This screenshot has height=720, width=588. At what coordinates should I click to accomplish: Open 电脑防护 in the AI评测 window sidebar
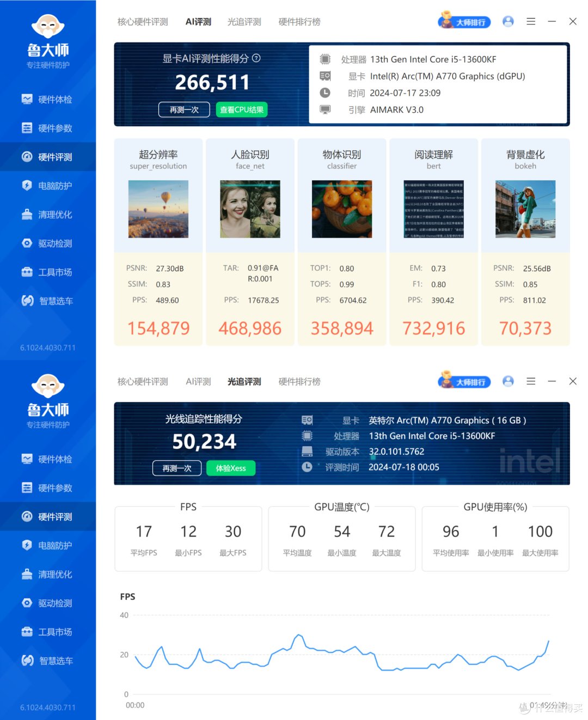tap(48, 186)
